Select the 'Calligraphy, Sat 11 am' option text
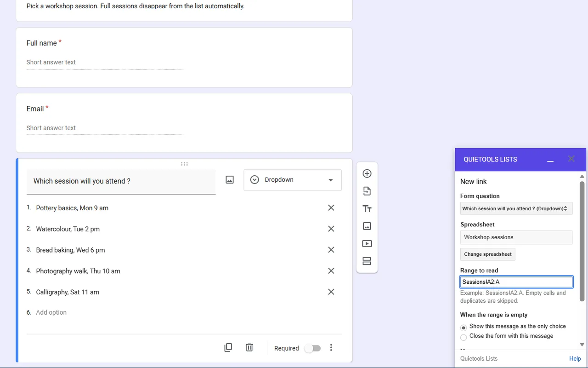 point(68,292)
